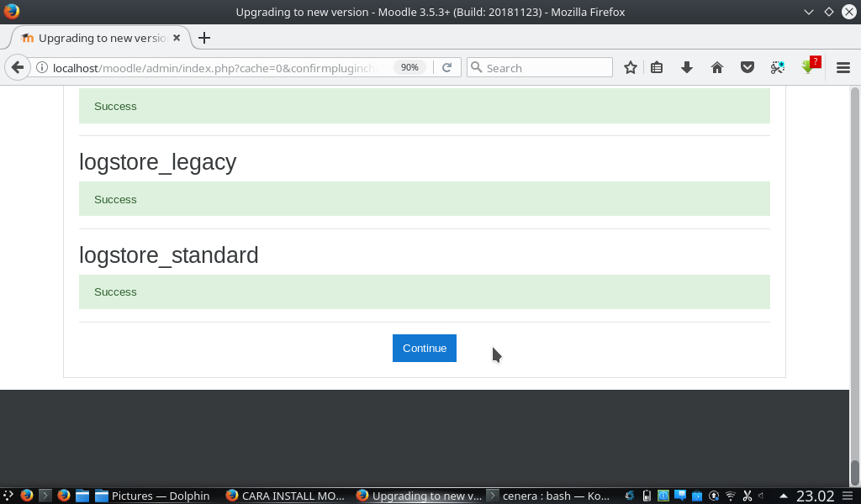Open the Wi-Fi network tray icon
Screen dimensions: 861x504
point(731,496)
